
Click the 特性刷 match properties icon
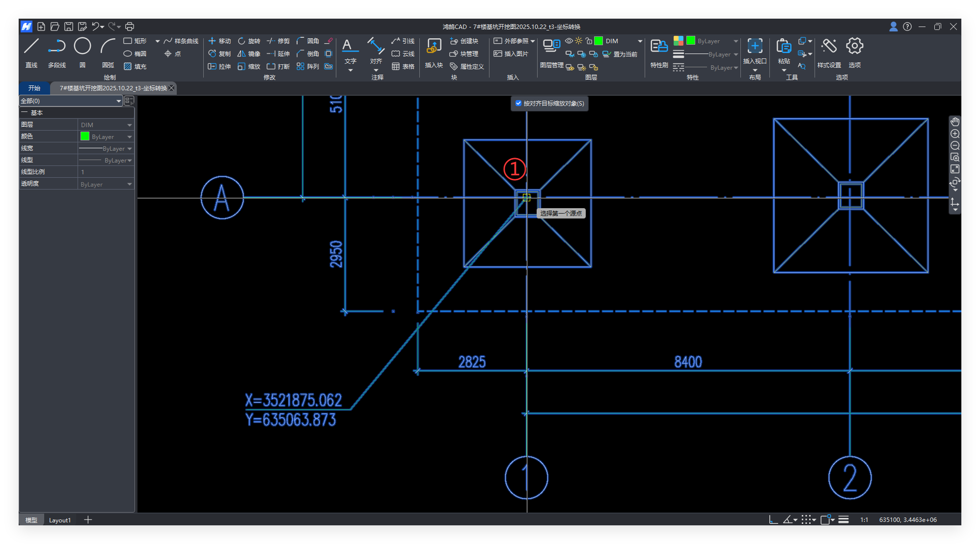[659, 47]
